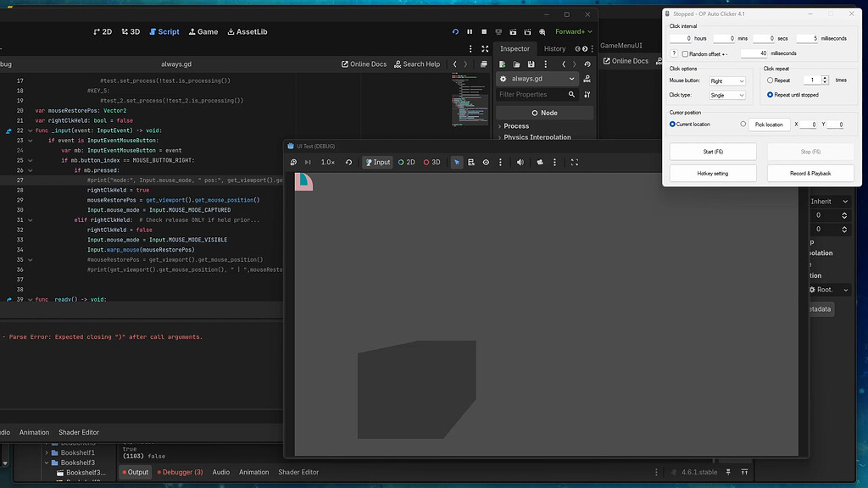Screen dimensions: 868x488
Task: Switch to the 3D workspace
Action: click(x=131, y=32)
